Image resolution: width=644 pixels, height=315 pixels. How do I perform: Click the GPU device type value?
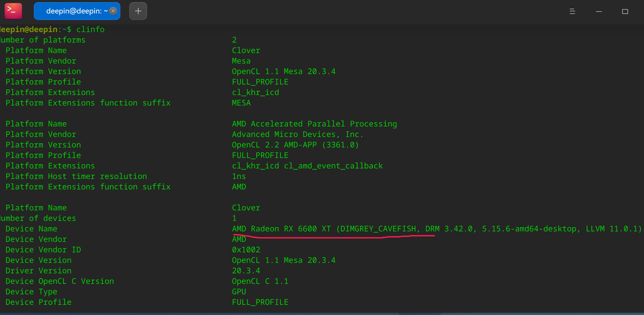point(239,292)
